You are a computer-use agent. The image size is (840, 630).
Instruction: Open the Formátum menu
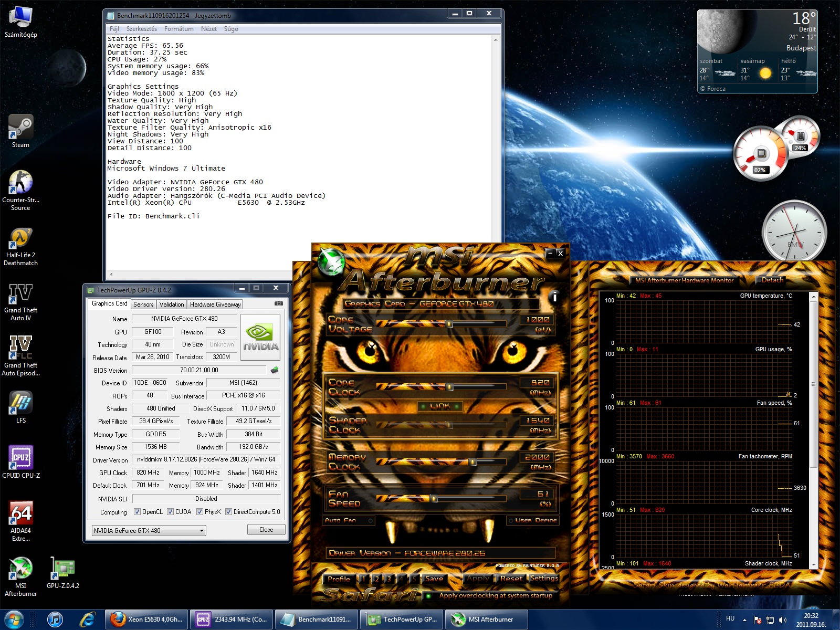178,29
